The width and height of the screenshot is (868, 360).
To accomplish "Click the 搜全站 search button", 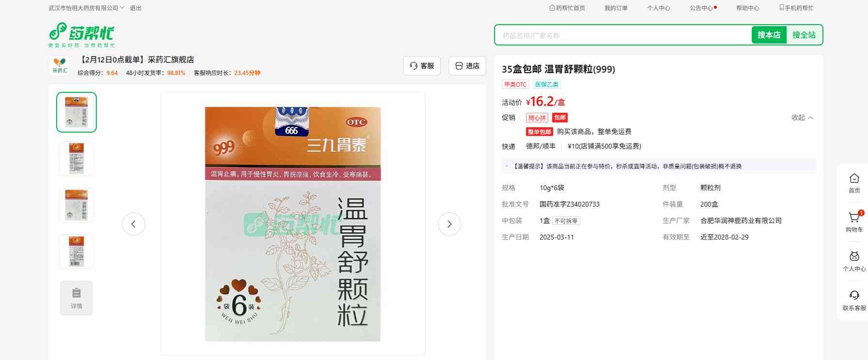I will click(x=804, y=35).
